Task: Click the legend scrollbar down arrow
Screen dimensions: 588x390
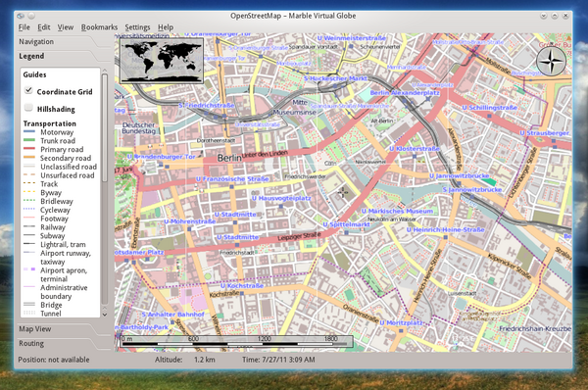Action: pyautogui.click(x=105, y=315)
